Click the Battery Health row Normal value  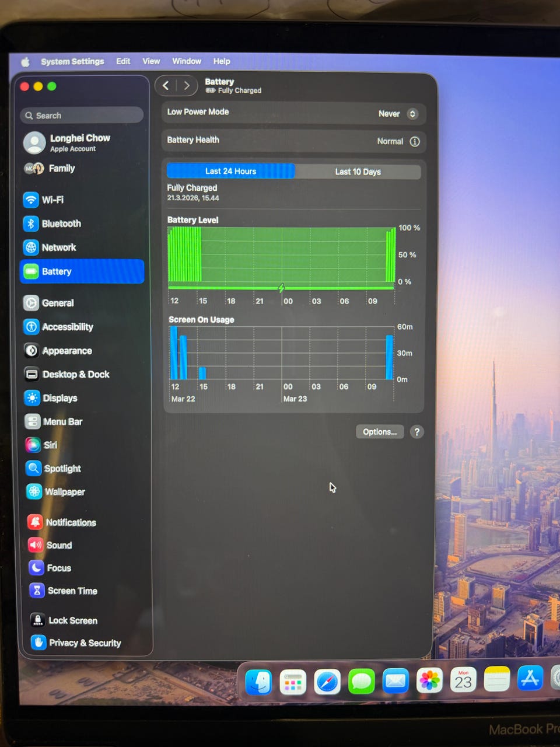(390, 141)
